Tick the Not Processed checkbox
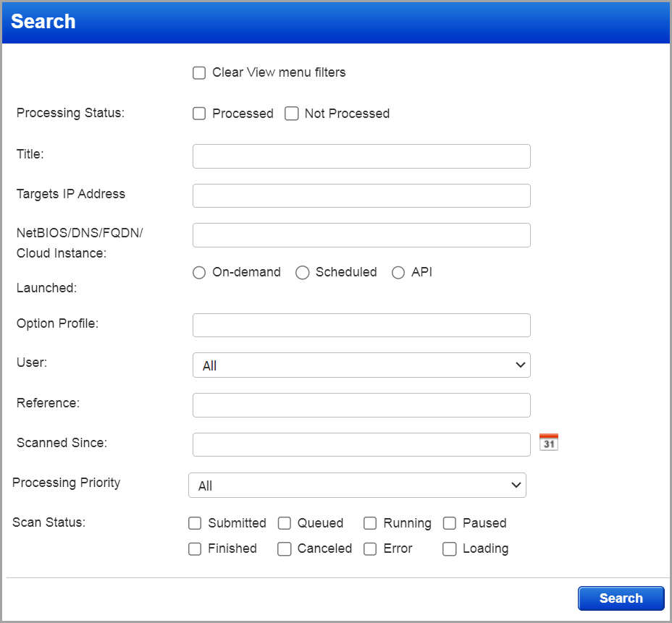Screen dimensions: 672x623 [x=292, y=114]
